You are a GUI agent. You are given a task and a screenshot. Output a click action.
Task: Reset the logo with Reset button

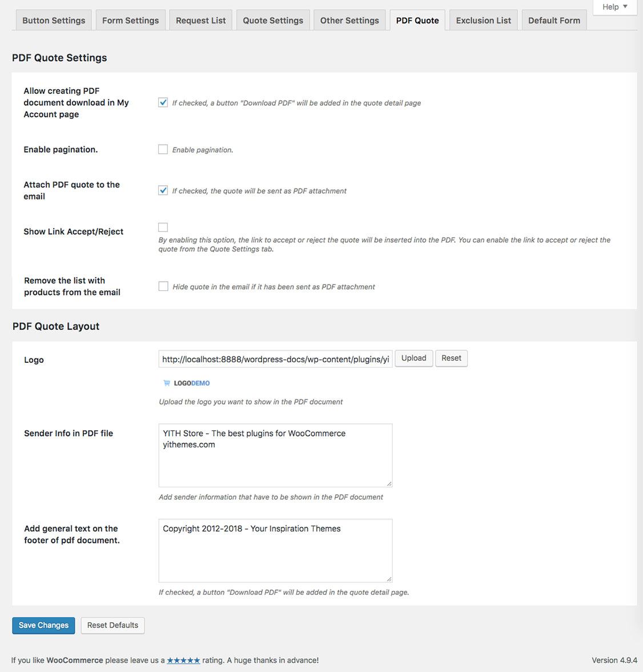click(451, 358)
